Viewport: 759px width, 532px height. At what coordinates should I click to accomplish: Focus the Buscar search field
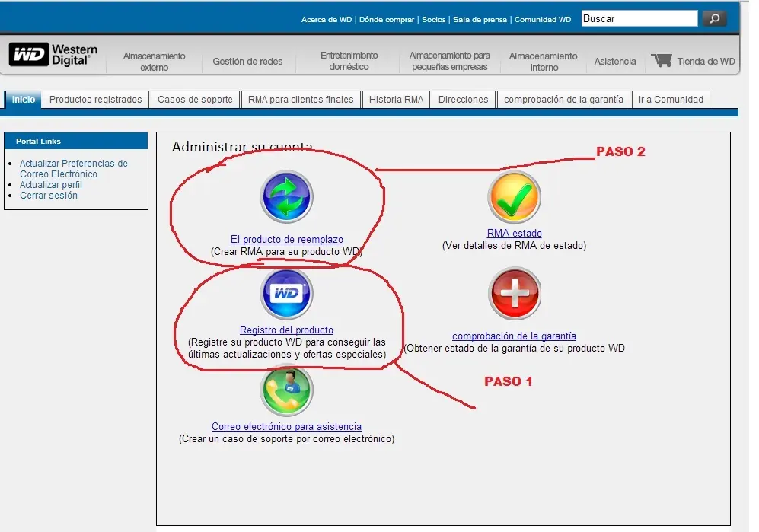tap(639, 18)
